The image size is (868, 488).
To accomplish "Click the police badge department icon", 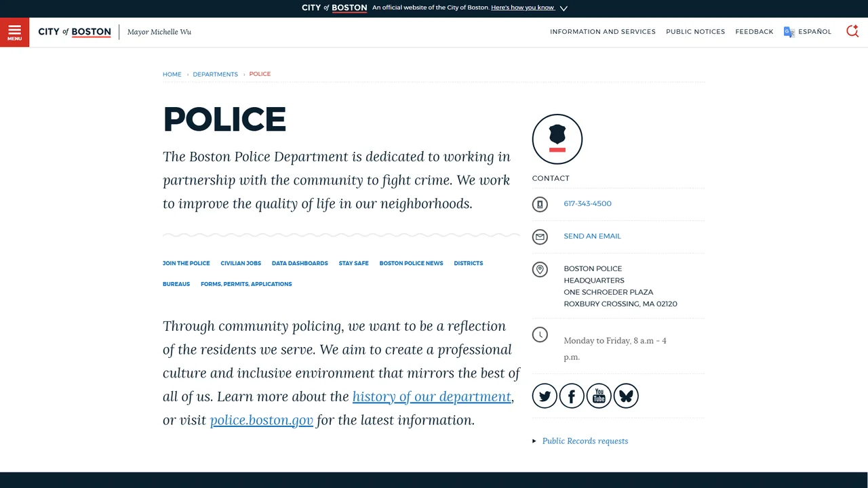I will (557, 139).
